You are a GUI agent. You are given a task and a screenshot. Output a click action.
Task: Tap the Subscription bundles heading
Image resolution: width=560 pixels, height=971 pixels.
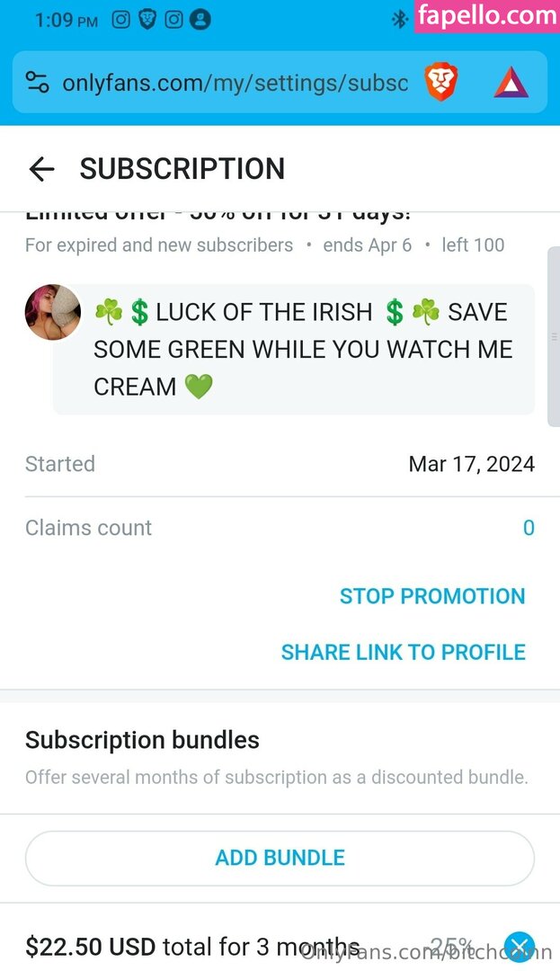tap(142, 740)
